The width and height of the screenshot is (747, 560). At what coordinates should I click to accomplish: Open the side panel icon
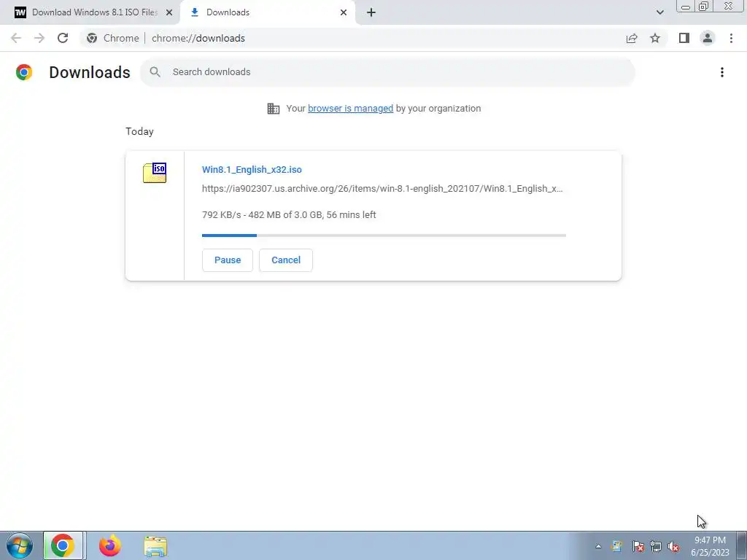pos(684,38)
